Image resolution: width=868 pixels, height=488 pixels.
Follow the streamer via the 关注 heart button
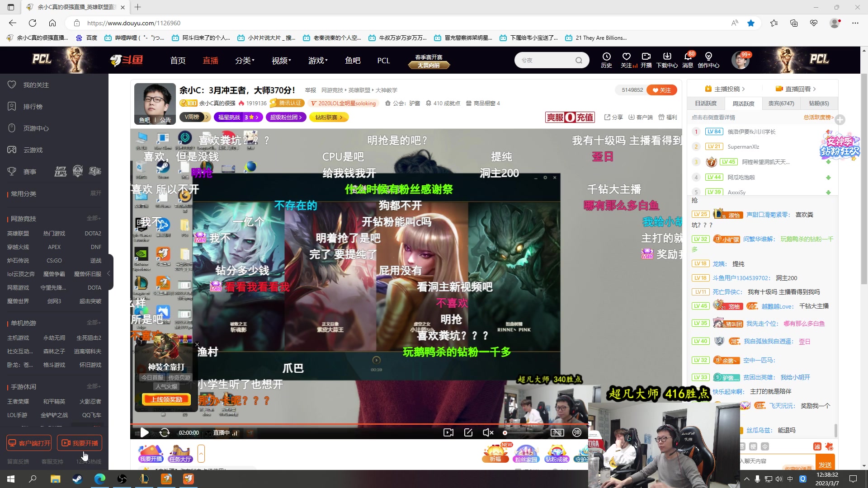(662, 90)
